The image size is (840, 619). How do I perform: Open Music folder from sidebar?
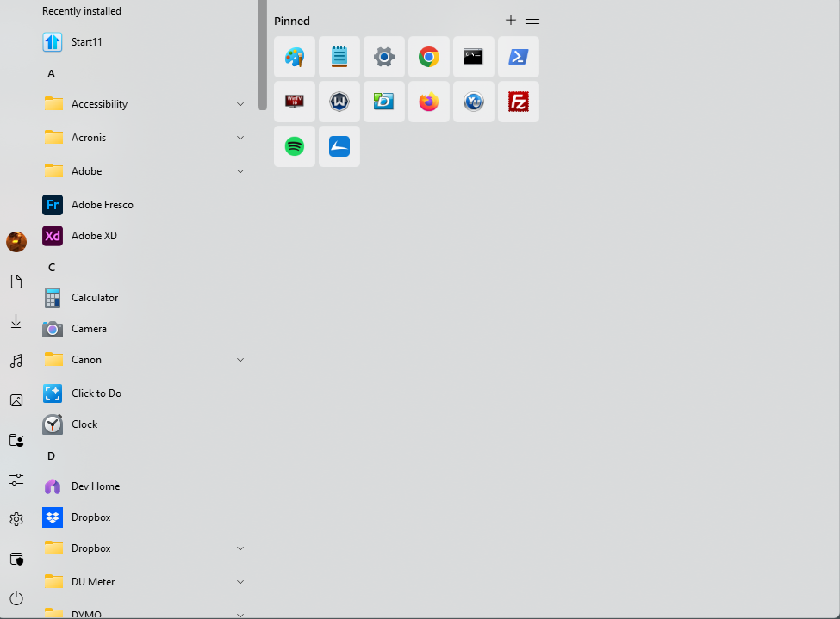click(x=16, y=361)
